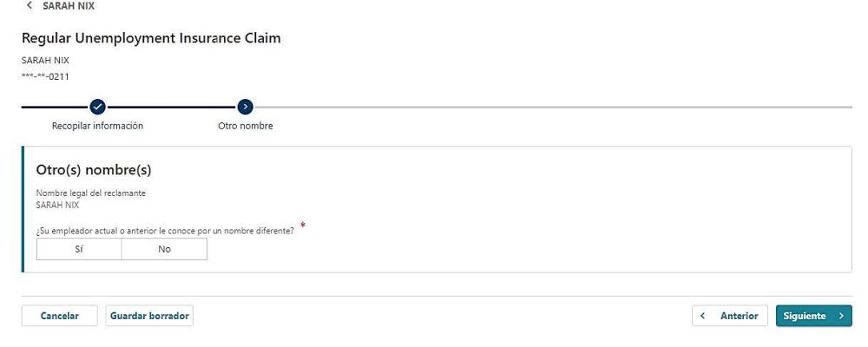
Task: Click the Regular Unemployment Insurance Claim heading
Action: tap(151, 38)
